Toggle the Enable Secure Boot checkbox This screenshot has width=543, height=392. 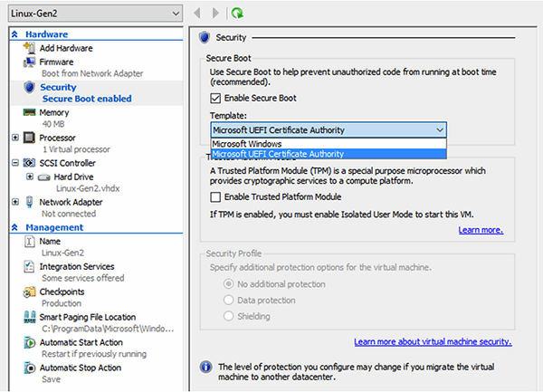[x=216, y=98]
